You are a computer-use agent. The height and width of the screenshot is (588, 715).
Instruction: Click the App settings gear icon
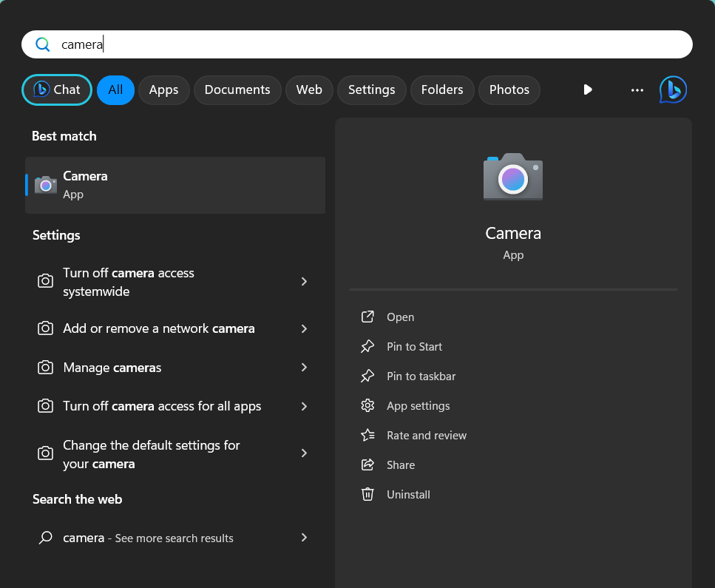pos(367,406)
